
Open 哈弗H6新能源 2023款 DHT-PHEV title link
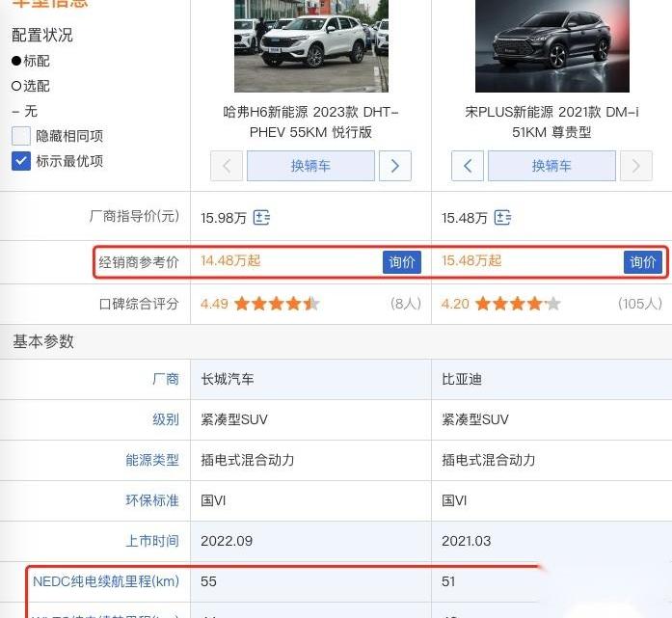pos(310,122)
